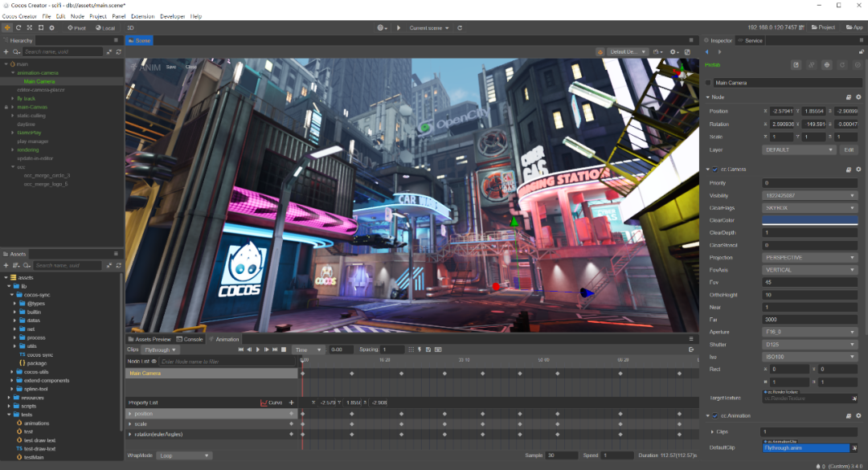Switch to the Service tab

coord(751,40)
